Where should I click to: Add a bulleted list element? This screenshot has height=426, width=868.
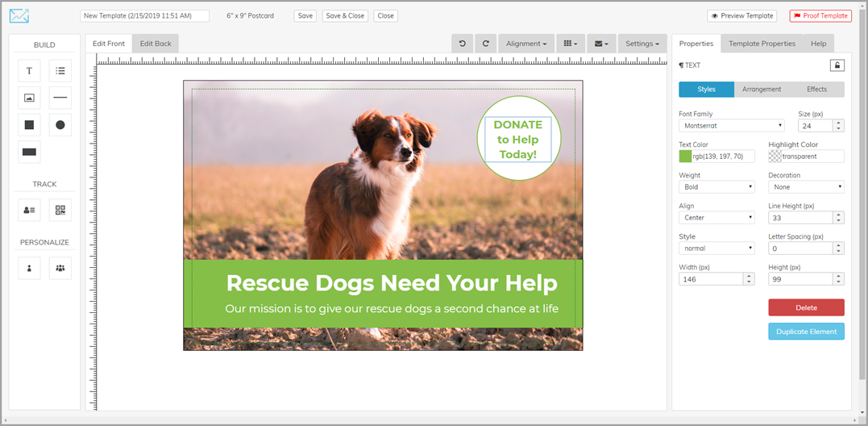60,71
